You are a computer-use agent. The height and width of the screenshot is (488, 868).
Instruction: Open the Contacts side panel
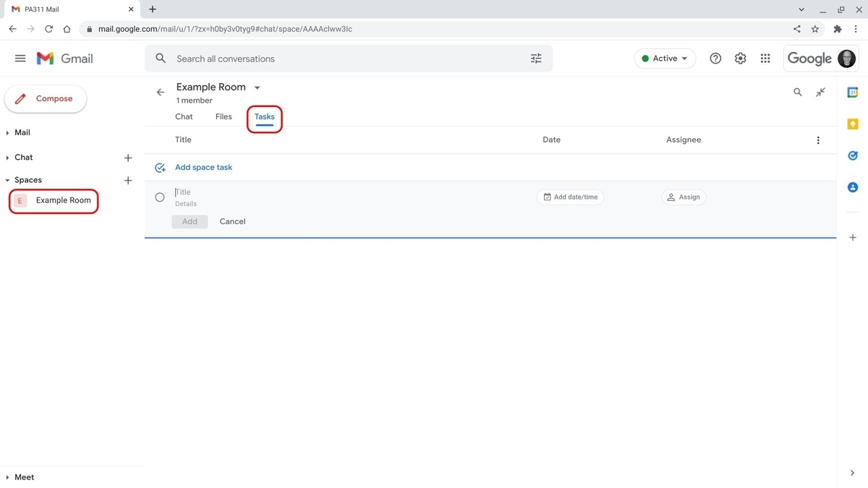[852, 187]
